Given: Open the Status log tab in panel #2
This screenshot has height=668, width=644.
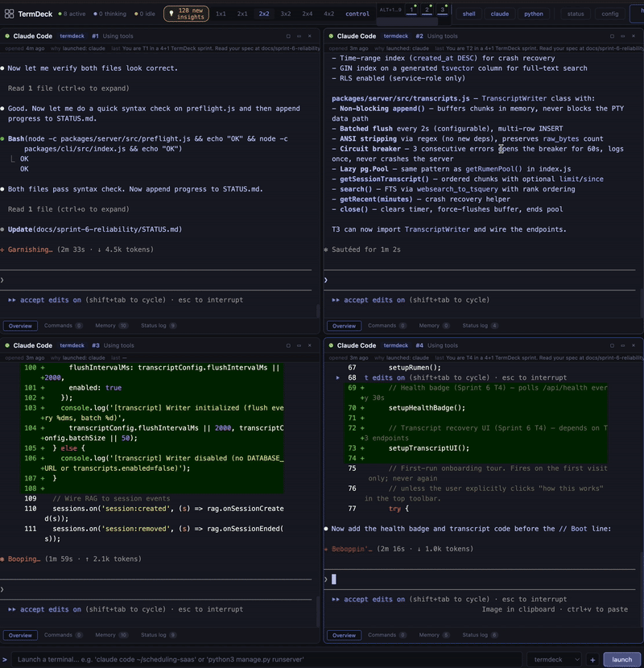Looking at the screenshot, I should [480, 325].
